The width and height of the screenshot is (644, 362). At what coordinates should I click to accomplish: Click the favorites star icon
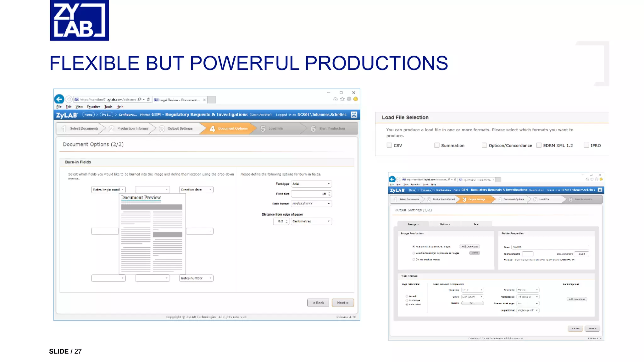point(342,99)
